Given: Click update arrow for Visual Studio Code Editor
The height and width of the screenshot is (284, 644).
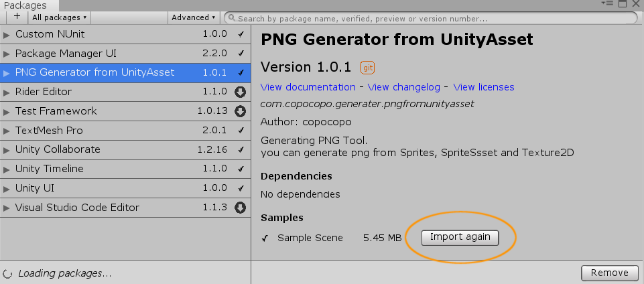Looking at the screenshot, I should [x=241, y=208].
